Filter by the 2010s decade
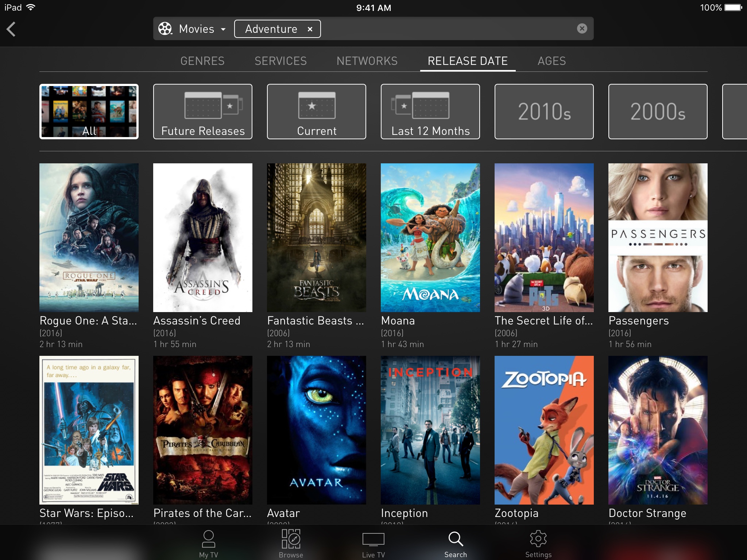Screen dimensions: 747x560 point(544,112)
